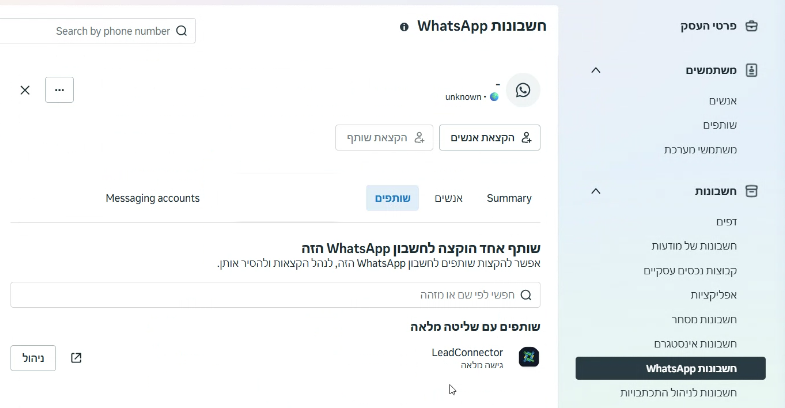The height and width of the screenshot is (408, 785).
Task: Open משתמשי מערכת sidebar item
Action: (700, 150)
